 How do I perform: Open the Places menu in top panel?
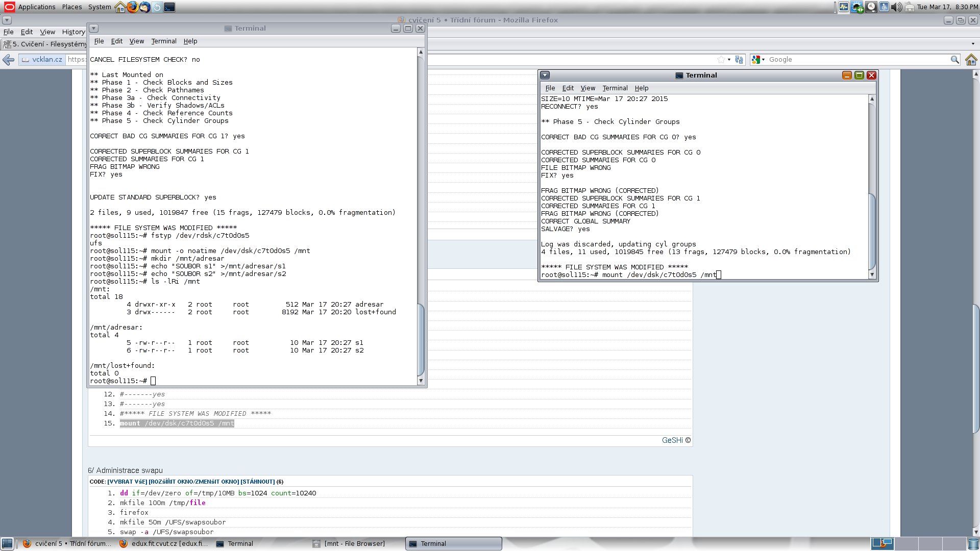72,7
